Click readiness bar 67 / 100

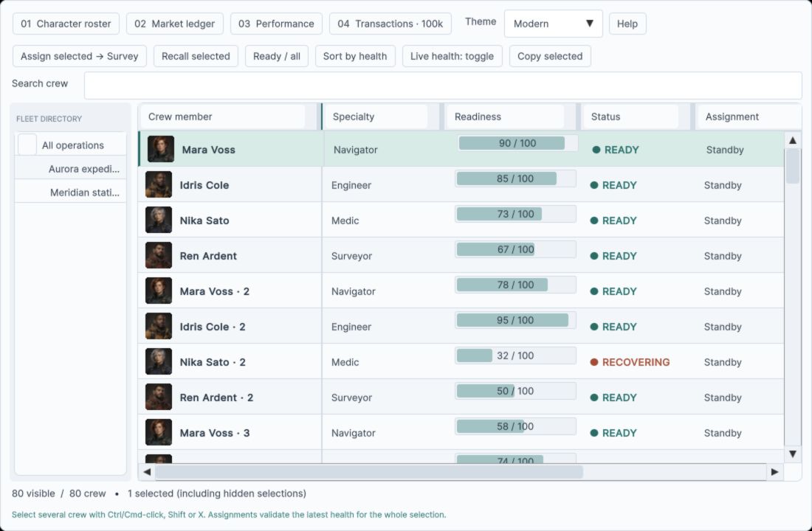pyautogui.click(x=515, y=249)
